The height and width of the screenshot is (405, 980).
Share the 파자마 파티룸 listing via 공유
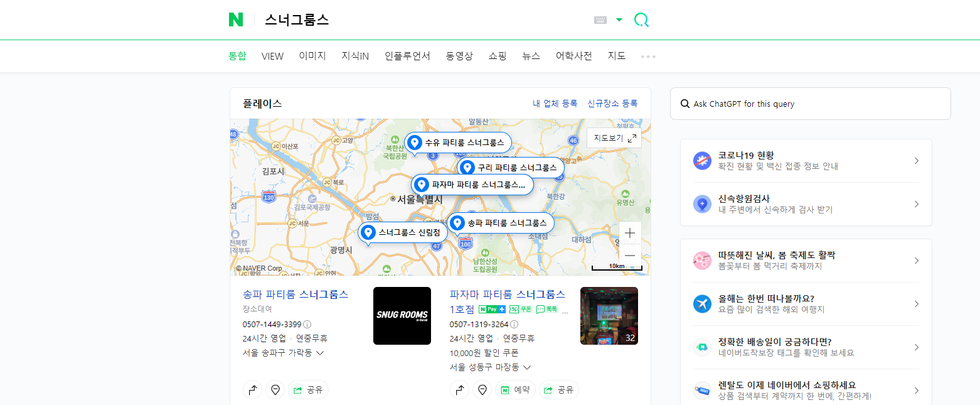pos(559,390)
